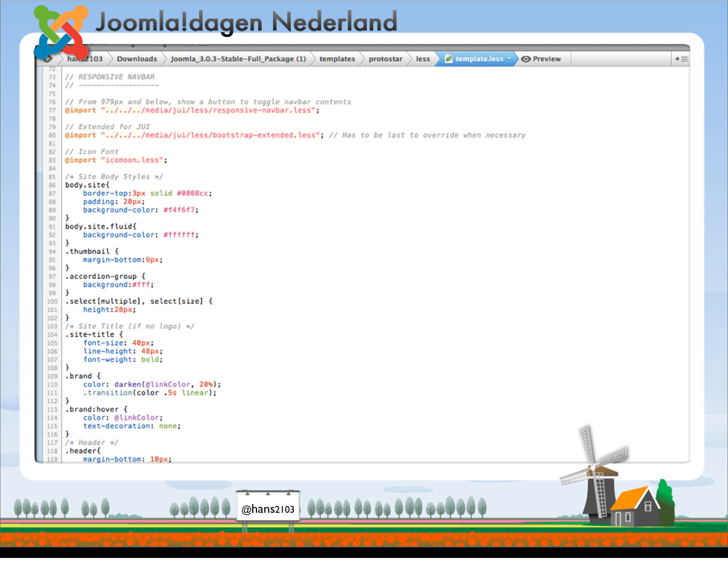Screen dimensions: 728x561
Task: Click line number 104 in the gutter
Action: 52,335
